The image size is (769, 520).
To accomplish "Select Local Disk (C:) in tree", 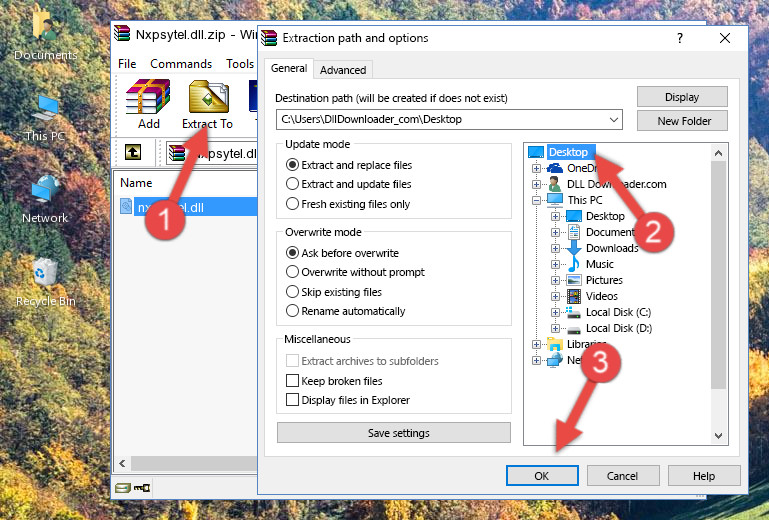I will pos(618,312).
